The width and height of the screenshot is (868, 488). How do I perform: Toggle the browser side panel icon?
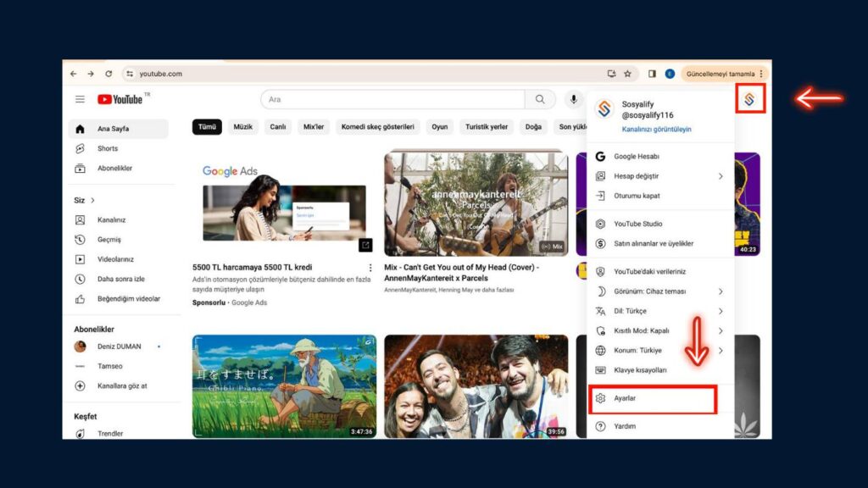click(x=652, y=74)
